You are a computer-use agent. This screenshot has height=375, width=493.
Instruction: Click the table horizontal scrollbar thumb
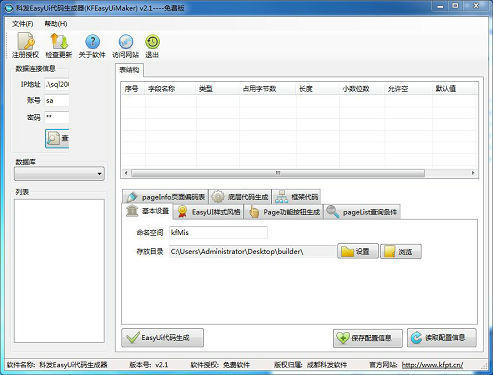click(278, 173)
